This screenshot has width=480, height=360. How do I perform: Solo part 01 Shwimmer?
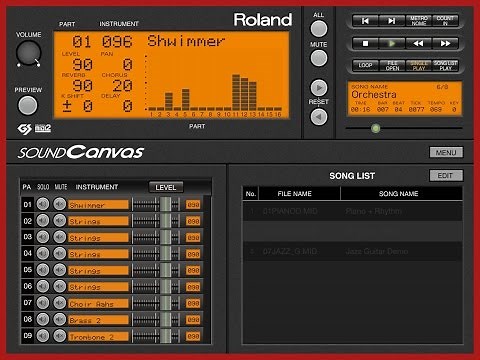(x=43, y=204)
